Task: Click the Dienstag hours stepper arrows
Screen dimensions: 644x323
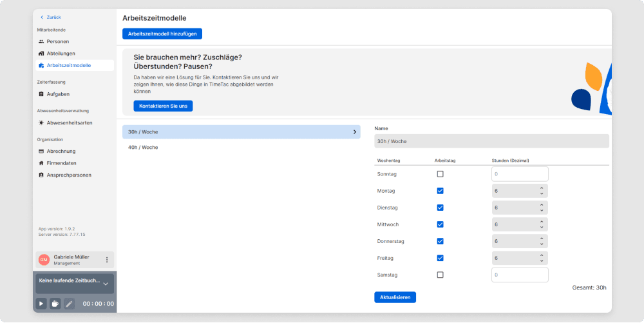Action: click(x=542, y=208)
